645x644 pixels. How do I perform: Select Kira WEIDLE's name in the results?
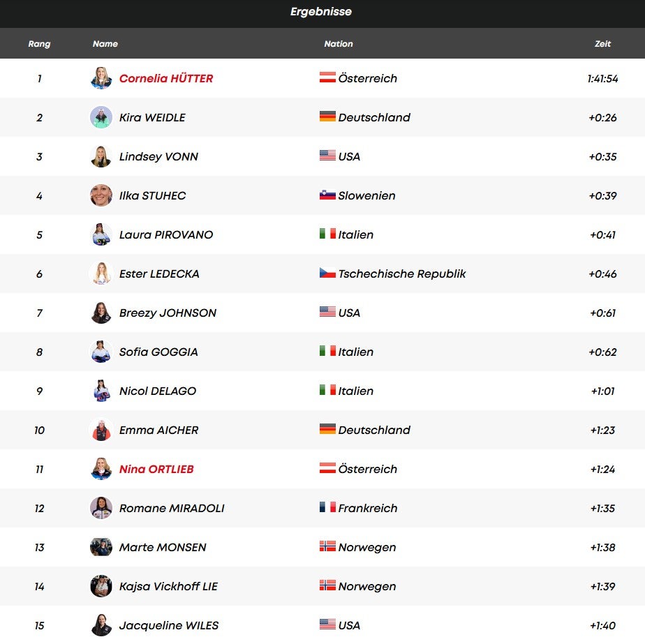(x=152, y=117)
